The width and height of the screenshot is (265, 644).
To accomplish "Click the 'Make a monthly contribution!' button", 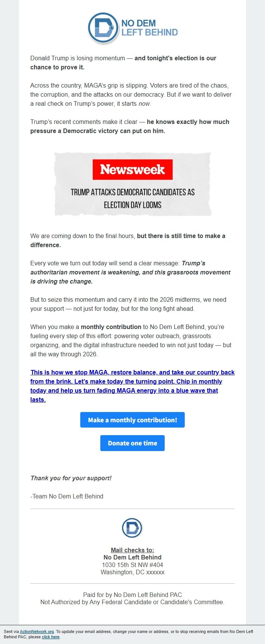I will 132,420.
